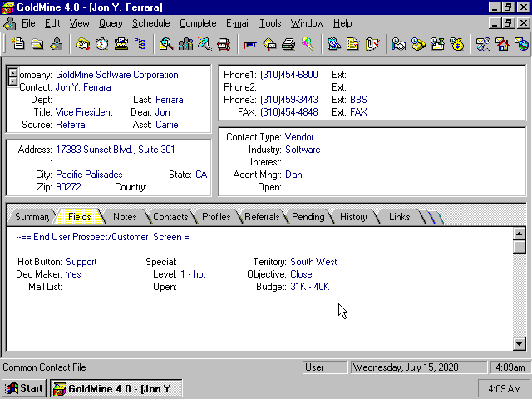Click the Windows Start button
The width and height of the screenshot is (532, 399).
[24, 388]
